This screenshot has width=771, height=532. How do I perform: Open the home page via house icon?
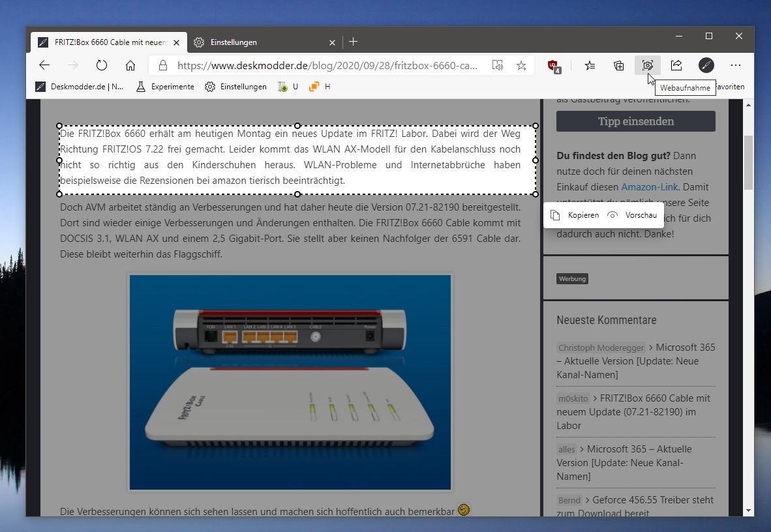point(130,65)
